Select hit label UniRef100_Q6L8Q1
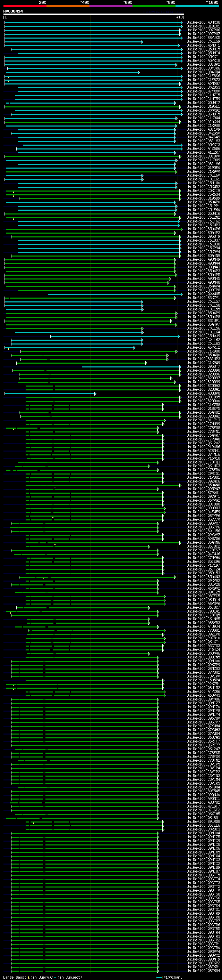 pos(203,818)
